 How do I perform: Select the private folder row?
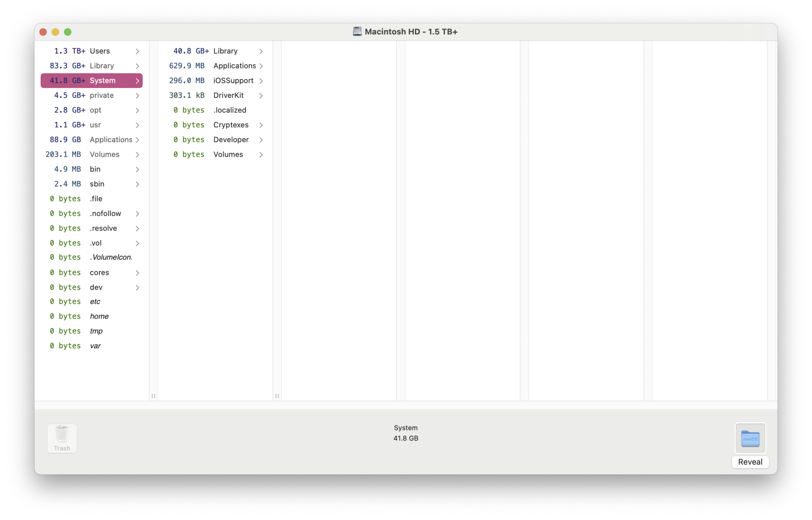tap(92, 95)
